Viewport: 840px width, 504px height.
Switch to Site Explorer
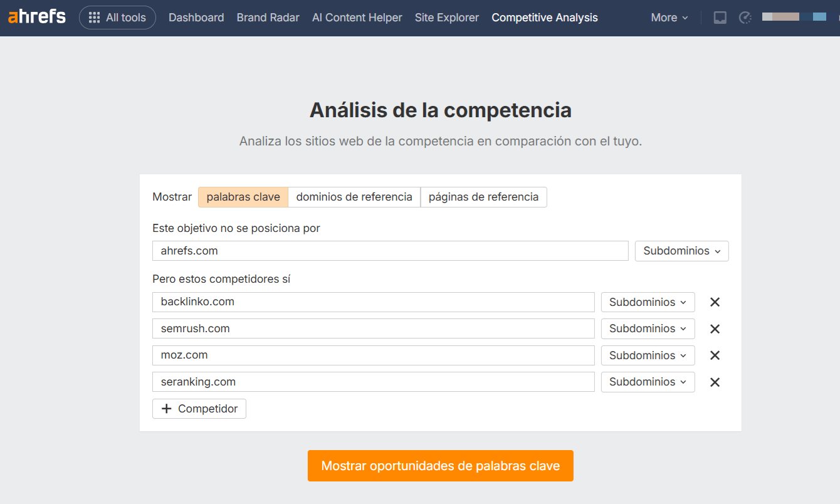click(x=446, y=18)
